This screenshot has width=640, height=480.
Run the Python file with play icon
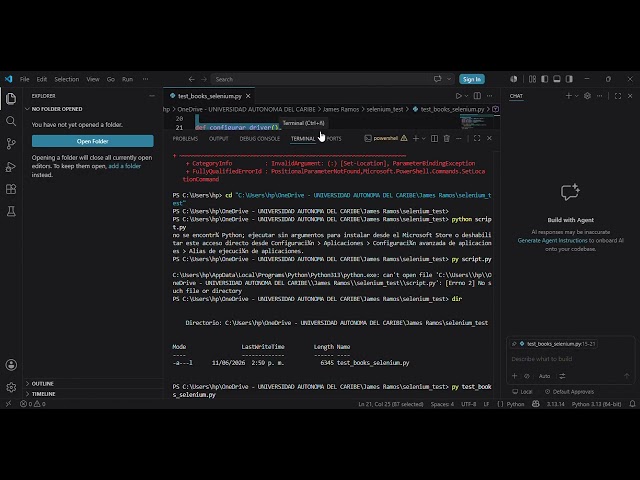458,96
